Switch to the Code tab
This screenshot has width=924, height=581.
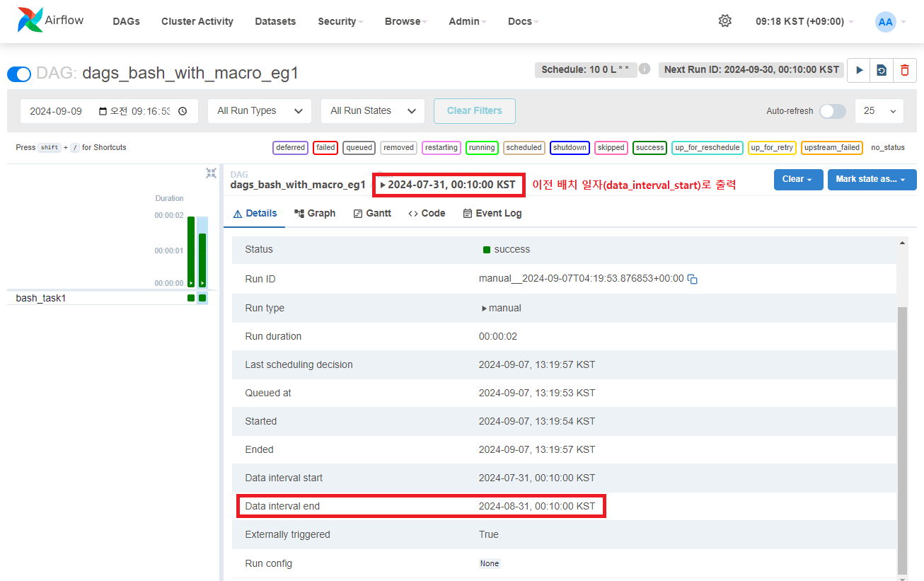click(427, 213)
